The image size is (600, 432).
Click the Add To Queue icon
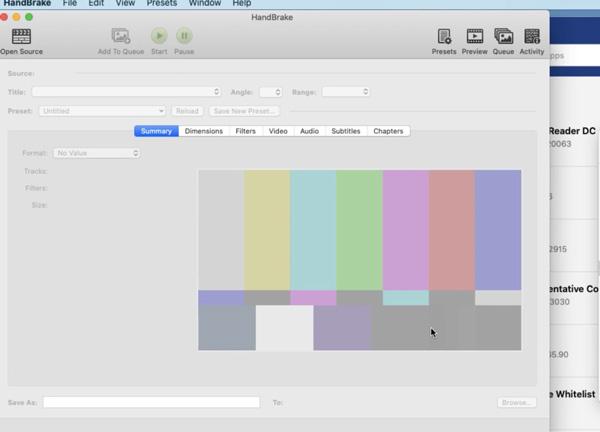[121, 36]
